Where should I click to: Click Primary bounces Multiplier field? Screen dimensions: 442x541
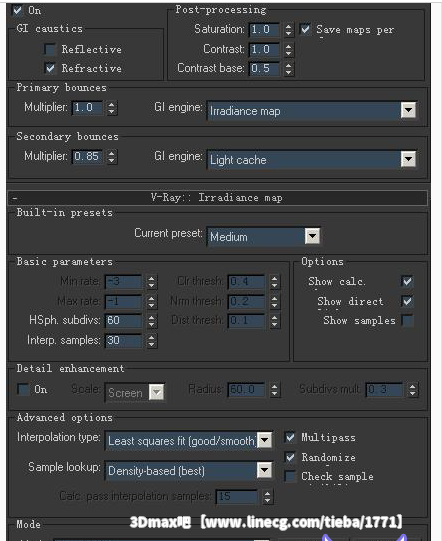pos(87,108)
